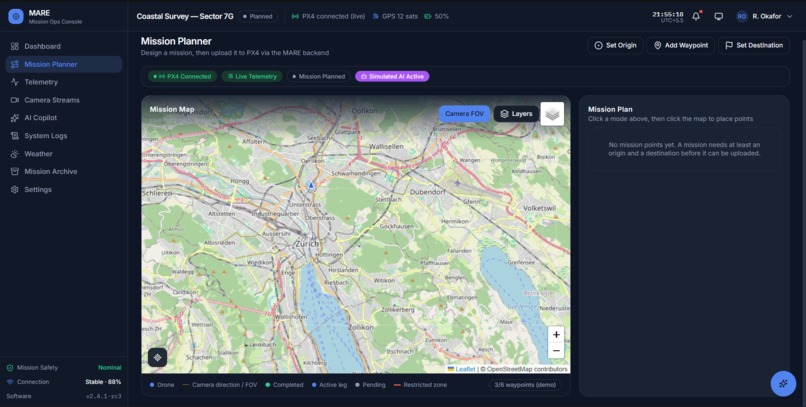806x407 pixels.
Task: Click the Set Origin button
Action: [615, 45]
